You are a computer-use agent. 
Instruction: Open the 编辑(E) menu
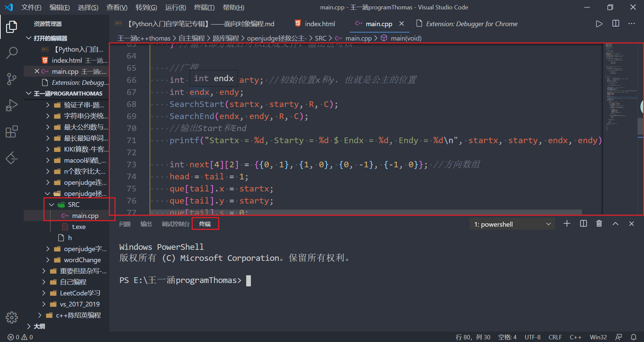[59, 7]
